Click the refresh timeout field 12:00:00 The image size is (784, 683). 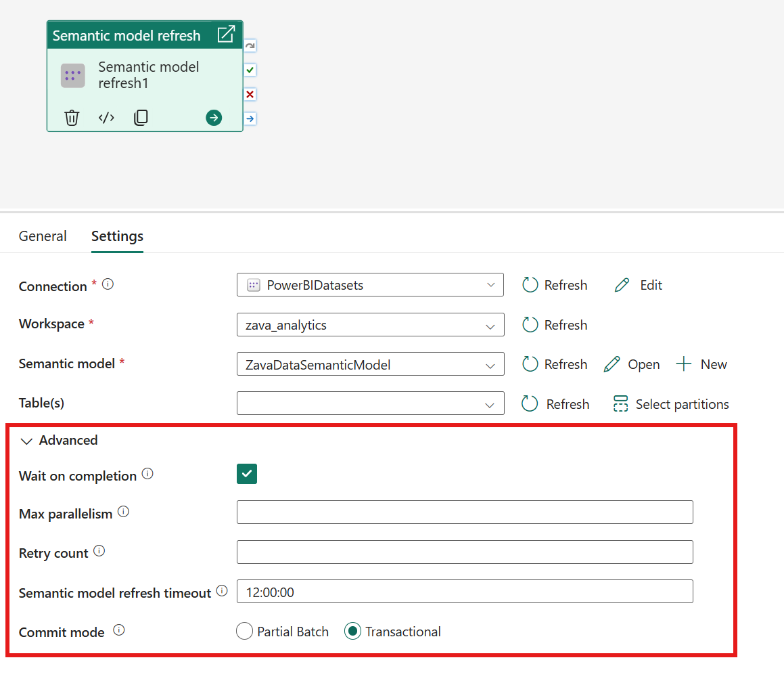[x=465, y=592]
